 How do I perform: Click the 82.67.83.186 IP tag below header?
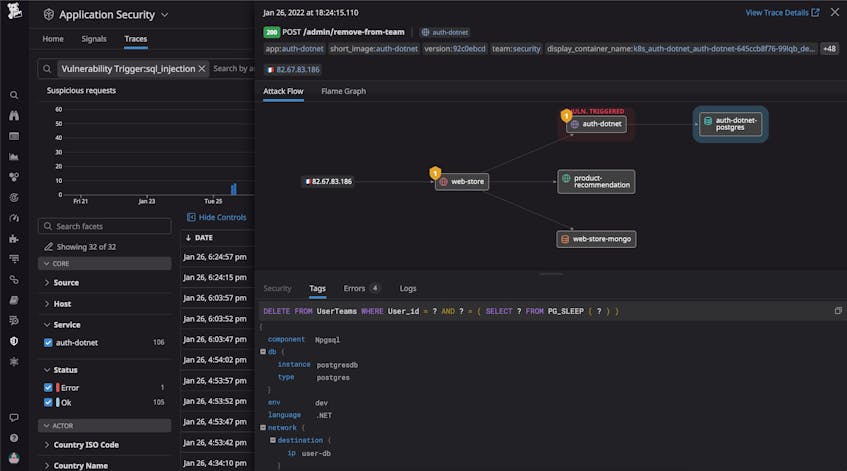293,69
